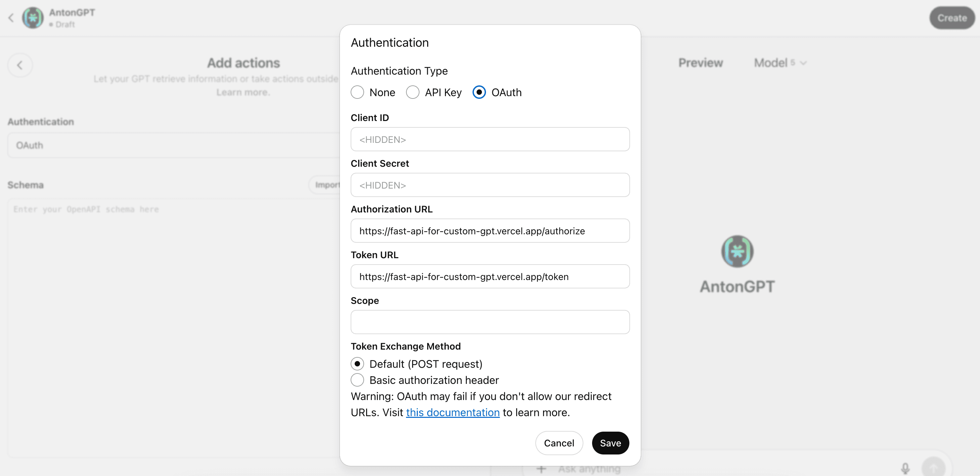Select None as the authentication type

coord(357,92)
